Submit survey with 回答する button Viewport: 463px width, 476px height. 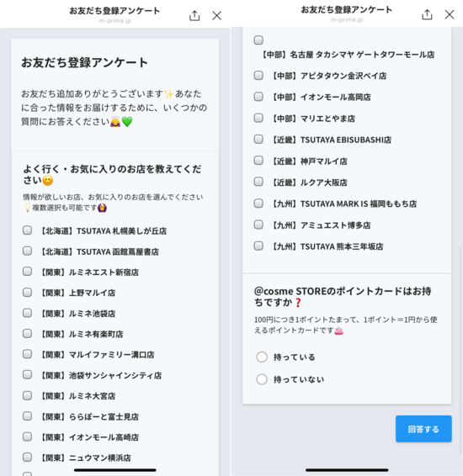coord(423,429)
